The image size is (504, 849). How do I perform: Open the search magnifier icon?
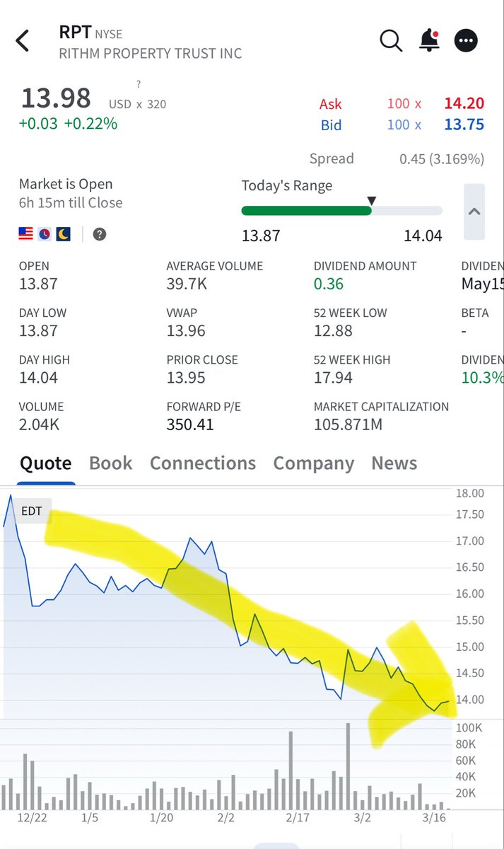391,41
